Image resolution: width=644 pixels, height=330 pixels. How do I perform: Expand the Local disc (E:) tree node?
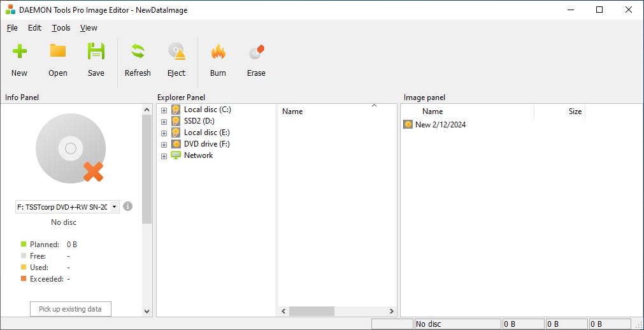coord(164,134)
